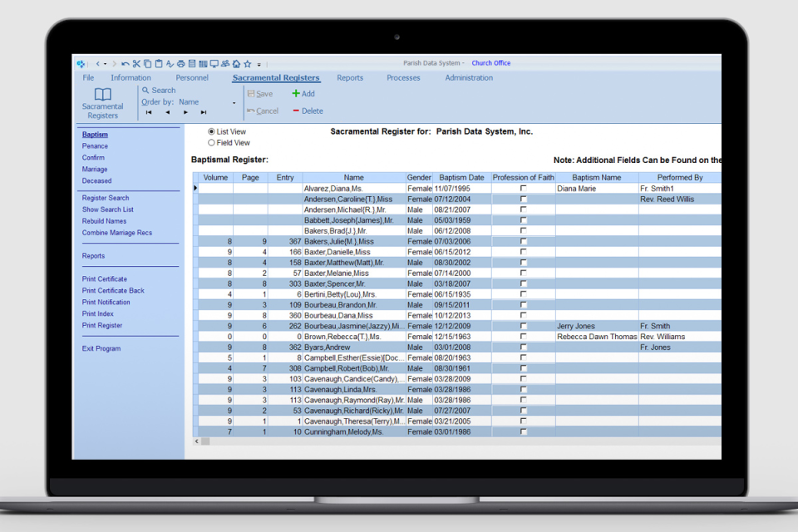Click the app logo icon in quick toolbar

click(x=81, y=64)
